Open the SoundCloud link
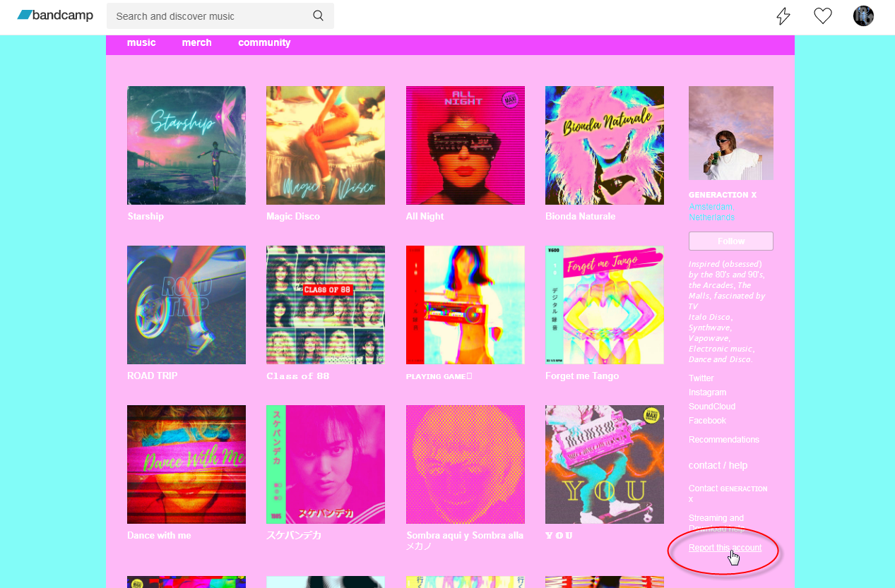895x588 pixels. 712,407
